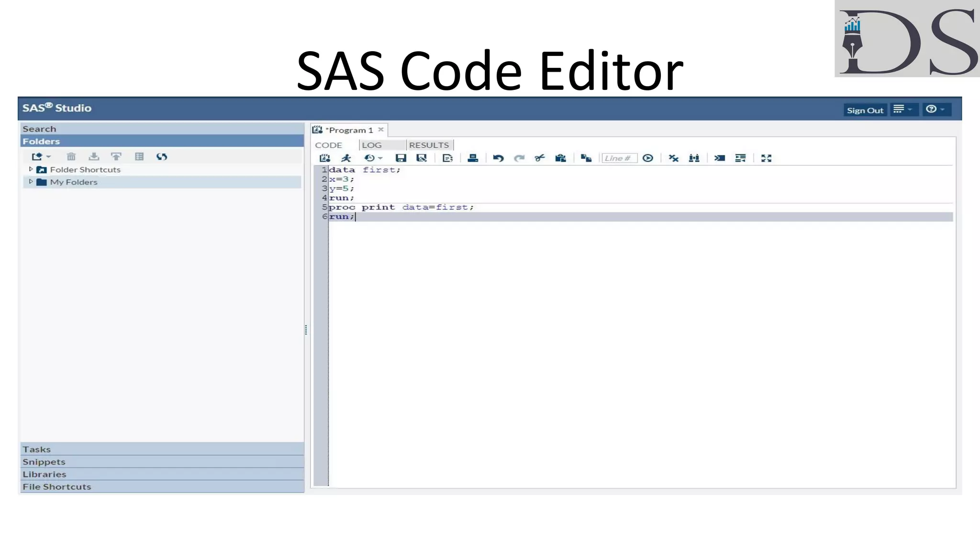Maximize editor view with the expand icon
Image resolution: width=980 pixels, height=551 pixels.
(x=766, y=158)
